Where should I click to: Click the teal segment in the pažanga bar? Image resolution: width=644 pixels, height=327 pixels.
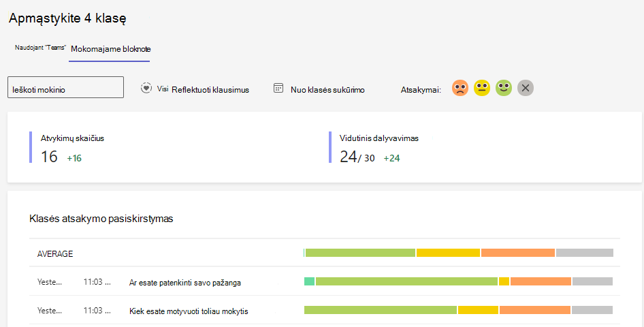tap(309, 281)
